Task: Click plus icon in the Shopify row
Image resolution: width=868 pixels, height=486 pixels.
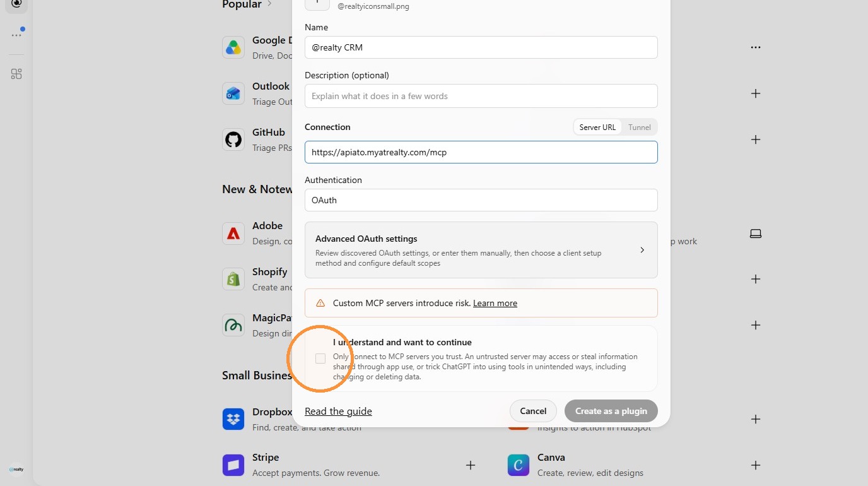Action: tap(756, 279)
